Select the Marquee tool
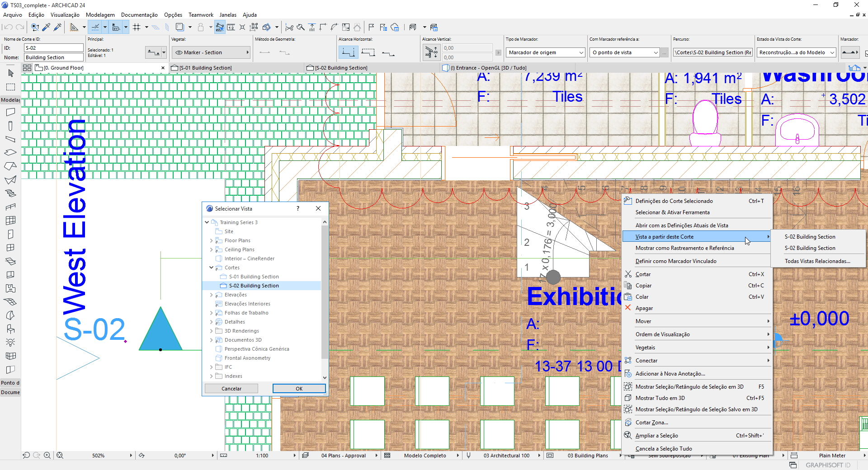This screenshot has height=470, width=868. [10, 87]
